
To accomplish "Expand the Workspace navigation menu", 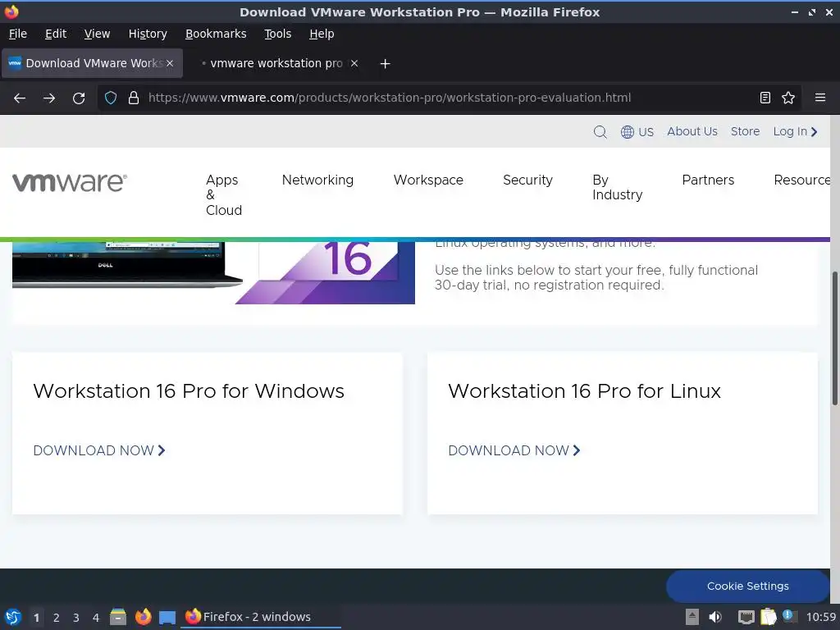I will pyautogui.click(x=428, y=180).
